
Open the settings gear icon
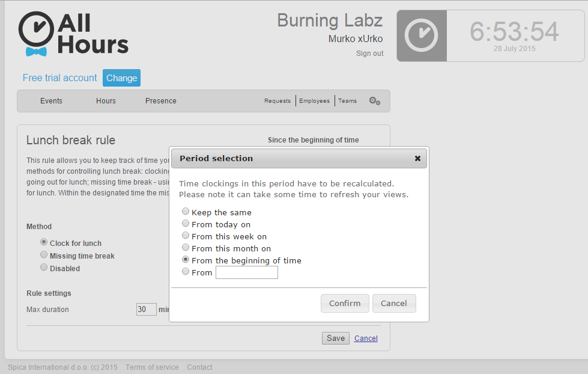click(374, 101)
